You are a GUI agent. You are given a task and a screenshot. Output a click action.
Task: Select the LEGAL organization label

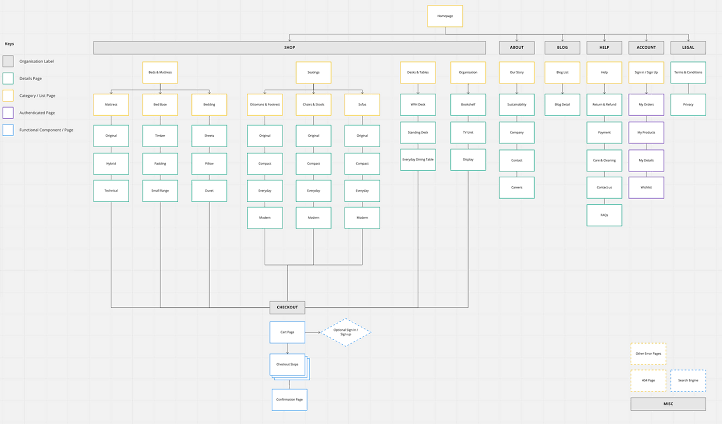(x=688, y=48)
